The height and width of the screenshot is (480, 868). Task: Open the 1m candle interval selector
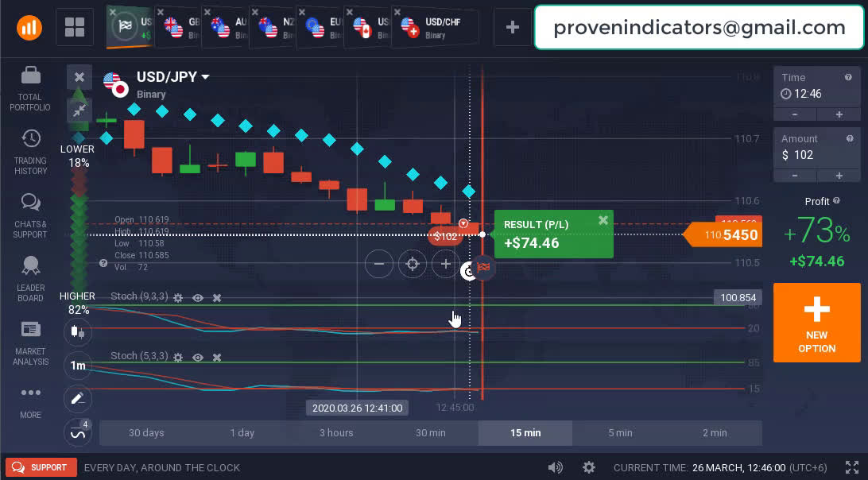[x=77, y=366]
